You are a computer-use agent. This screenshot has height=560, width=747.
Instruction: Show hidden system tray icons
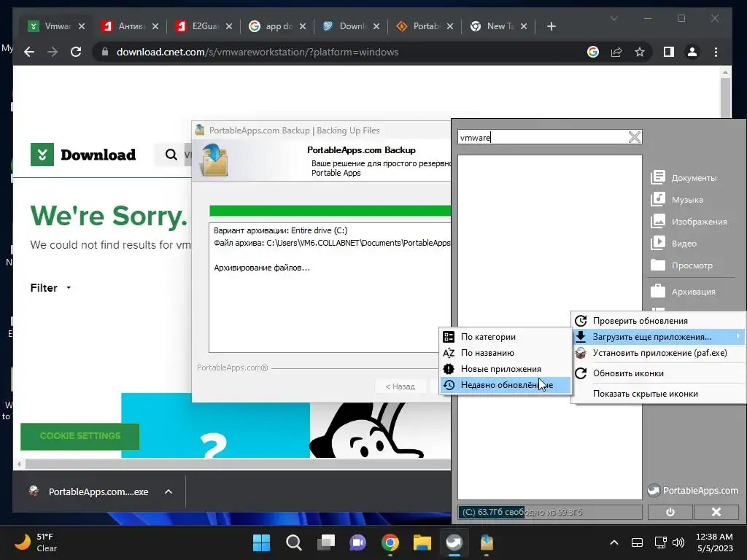tap(614, 542)
